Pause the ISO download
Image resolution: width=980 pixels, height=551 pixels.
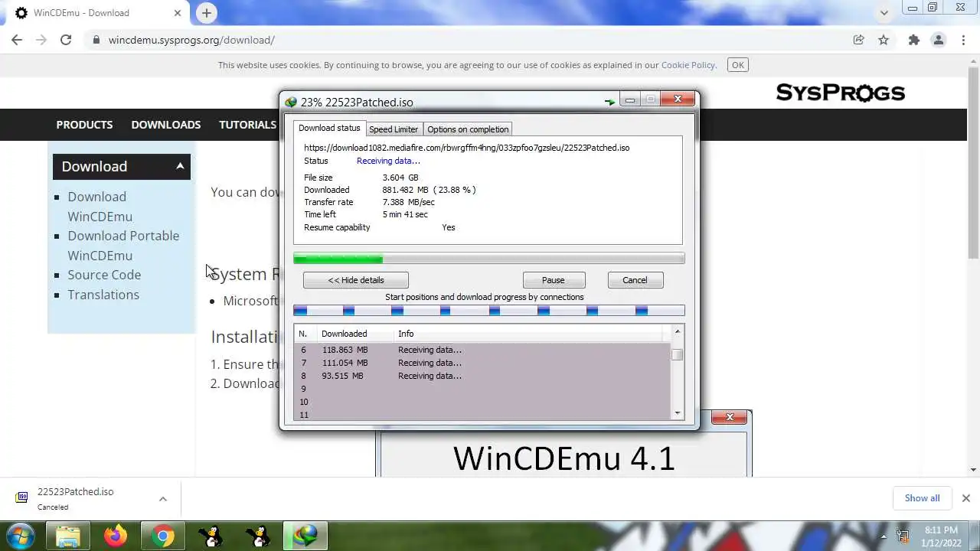click(x=553, y=280)
